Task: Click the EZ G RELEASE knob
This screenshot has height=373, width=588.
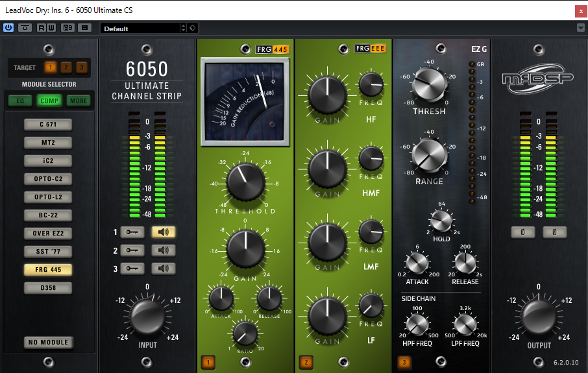Action: click(x=465, y=263)
